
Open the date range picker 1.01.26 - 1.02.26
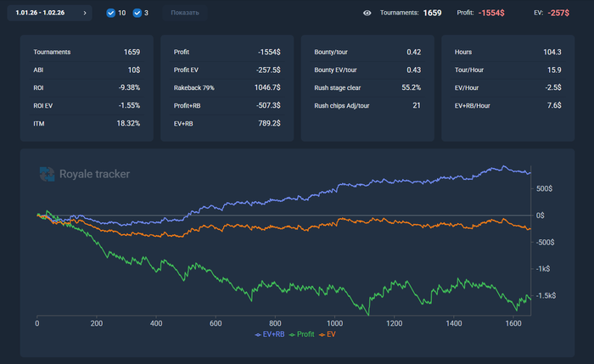(x=46, y=13)
